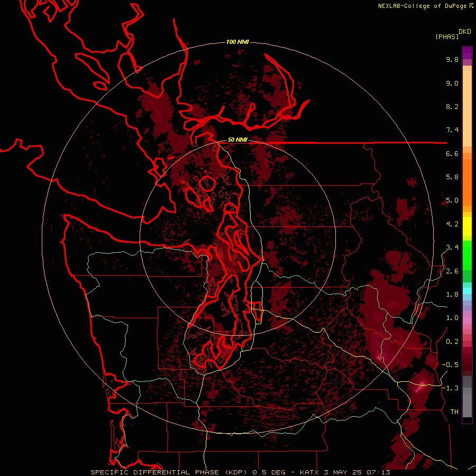Pick the cyan color bar segment

tap(467, 291)
